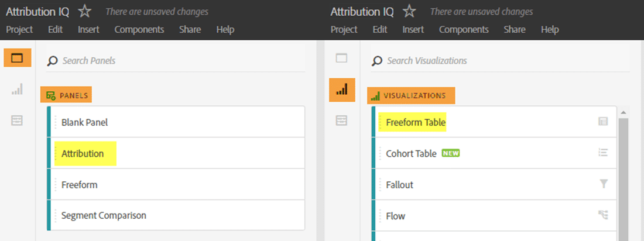The height and width of the screenshot is (241, 644).
Task: Click the Search Panels field
Action: (176, 61)
